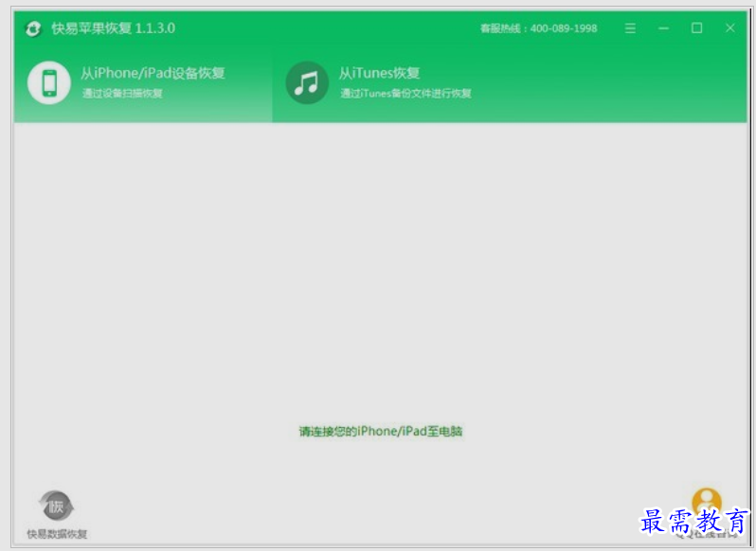Click the 快易苹果恢复 1.1.3.0 title text
Viewport: 756px width, 551px height.
click(114, 28)
